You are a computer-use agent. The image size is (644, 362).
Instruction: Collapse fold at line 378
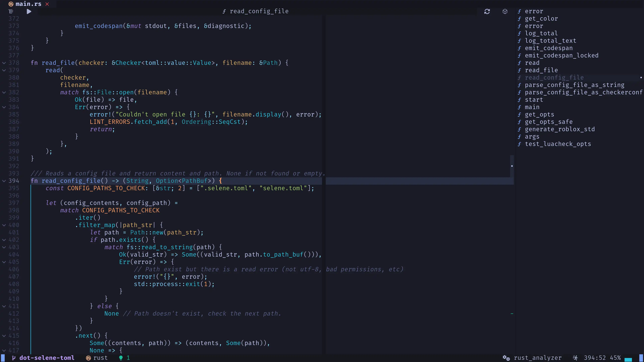tap(4, 63)
